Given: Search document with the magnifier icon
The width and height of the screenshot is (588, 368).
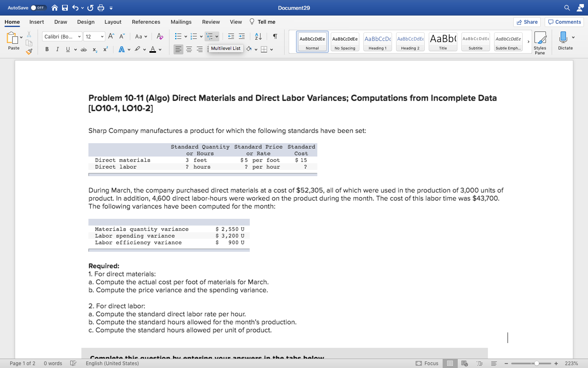Looking at the screenshot, I should [x=567, y=8].
